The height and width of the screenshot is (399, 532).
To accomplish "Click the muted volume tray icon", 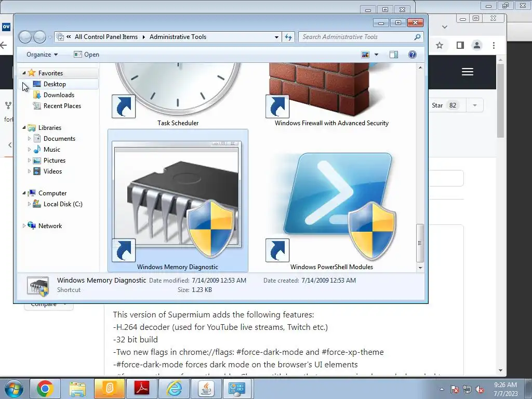I will (480, 389).
